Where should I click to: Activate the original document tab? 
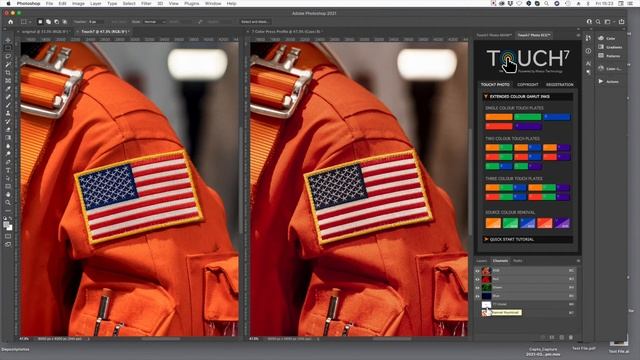(x=45, y=31)
